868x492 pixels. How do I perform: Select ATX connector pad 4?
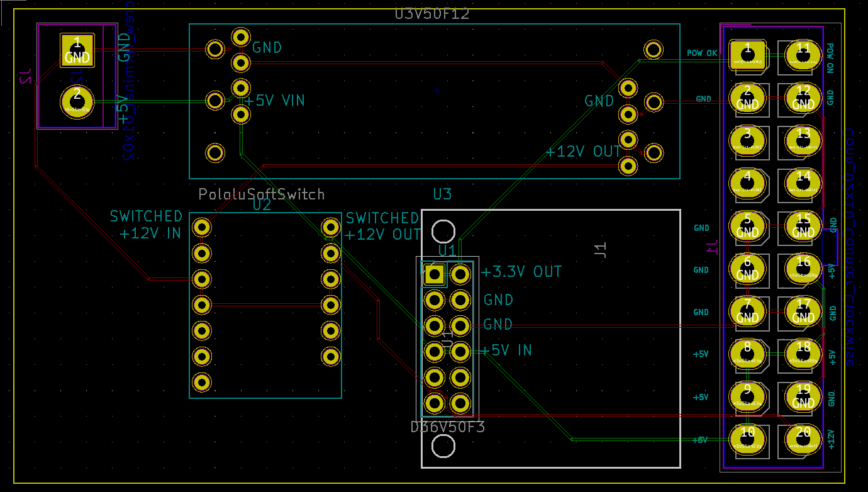(x=747, y=182)
